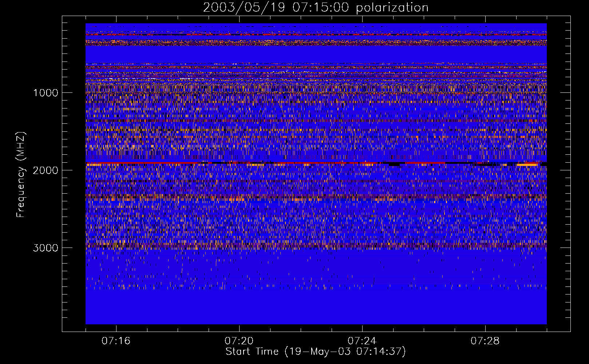The height and width of the screenshot is (364, 589).
Task: Click the 07:24 time tick label
Action: tap(362, 341)
